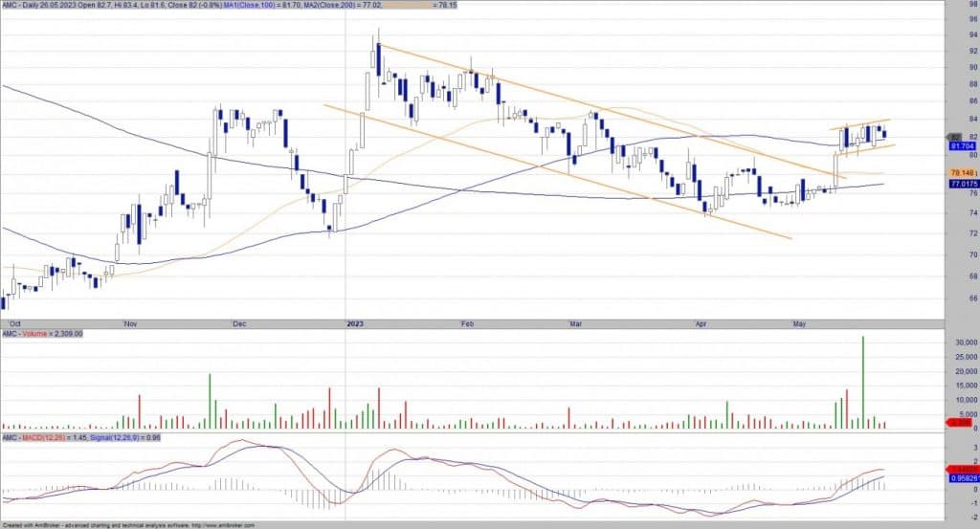
Task: Click the dark blue 77.0175 value tag
Action: (960, 183)
